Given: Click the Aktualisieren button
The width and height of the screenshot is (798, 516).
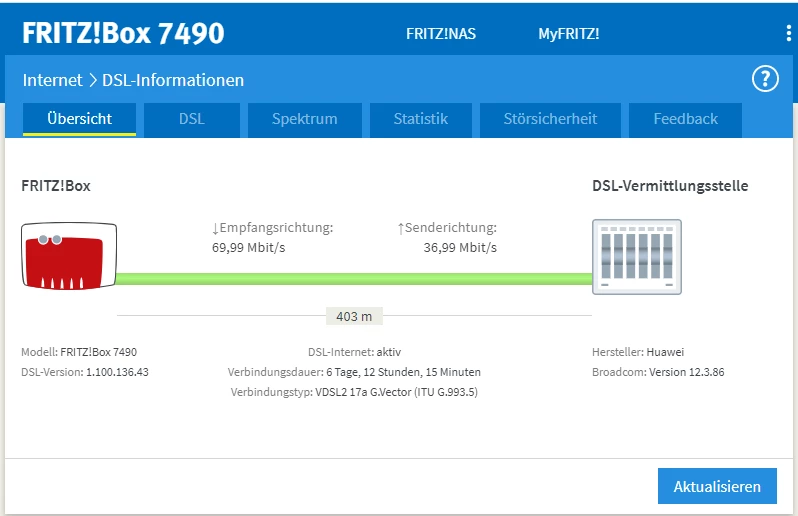Looking at the screenshot, I should tap(717, 486).
